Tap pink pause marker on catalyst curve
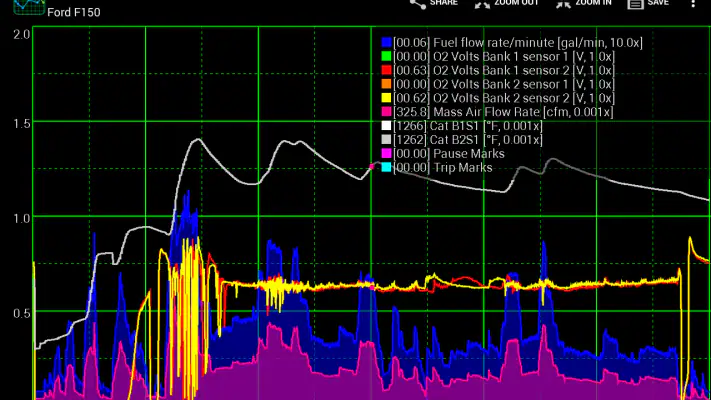This screenshot has height=400, width=711. 372,166
